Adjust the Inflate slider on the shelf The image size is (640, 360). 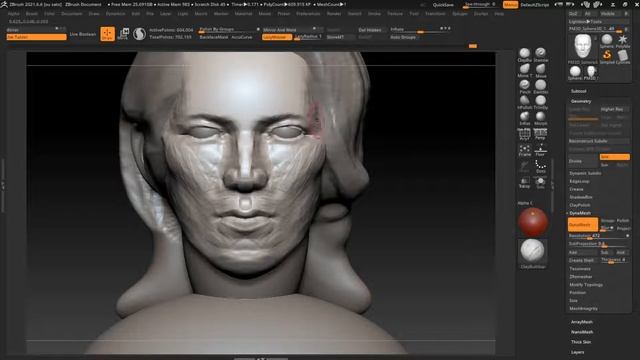[420, 30]
